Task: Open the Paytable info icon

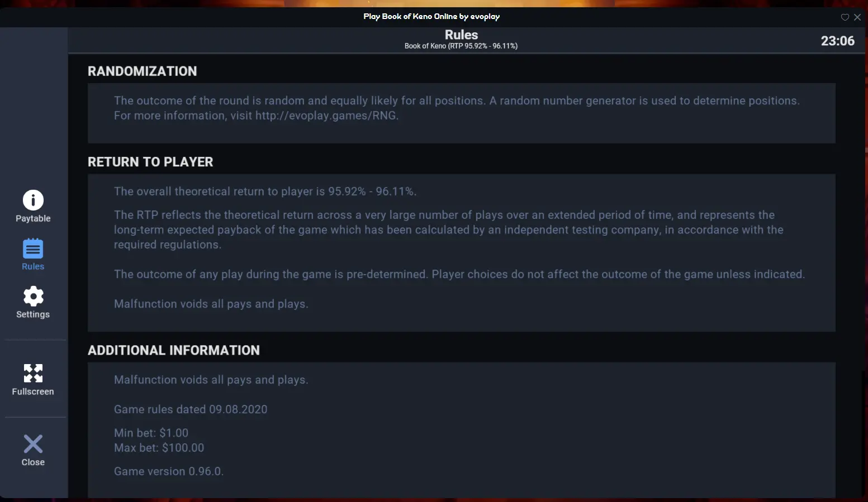Action: pos(33,200)
